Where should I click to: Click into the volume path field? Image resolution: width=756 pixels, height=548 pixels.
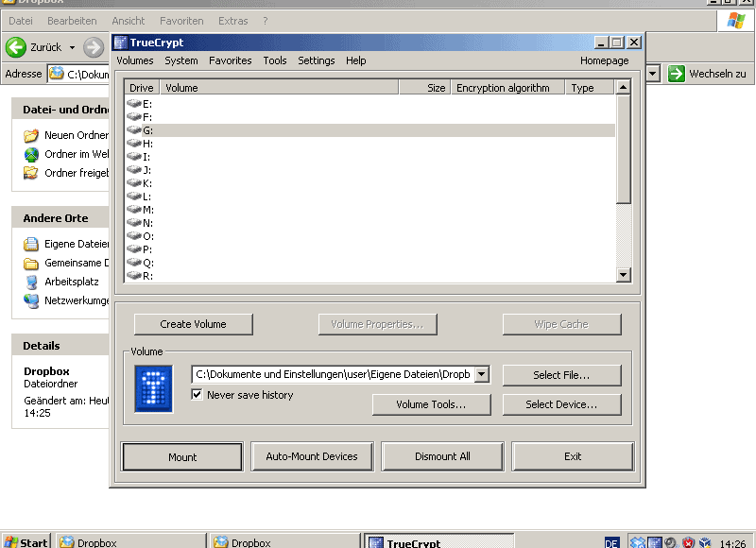coord(334,374)
